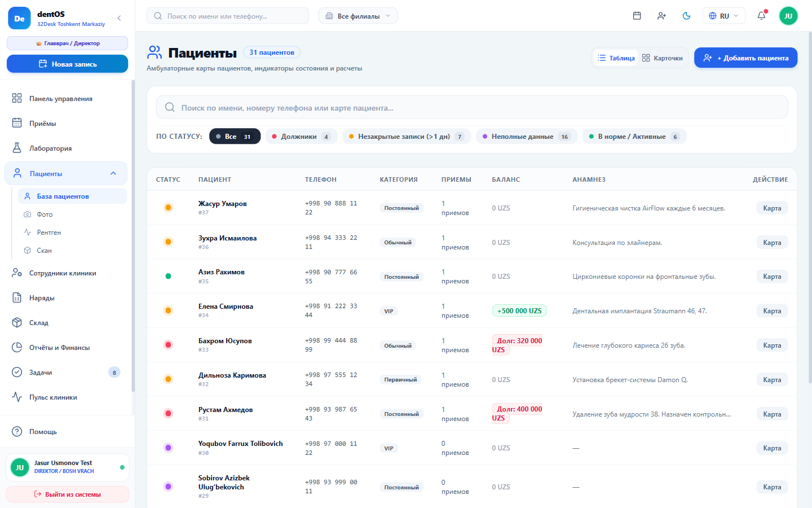Open Рентген submenu item
Image resolution: width=812 pixels, height=508 pixels.
coord(73,233)
